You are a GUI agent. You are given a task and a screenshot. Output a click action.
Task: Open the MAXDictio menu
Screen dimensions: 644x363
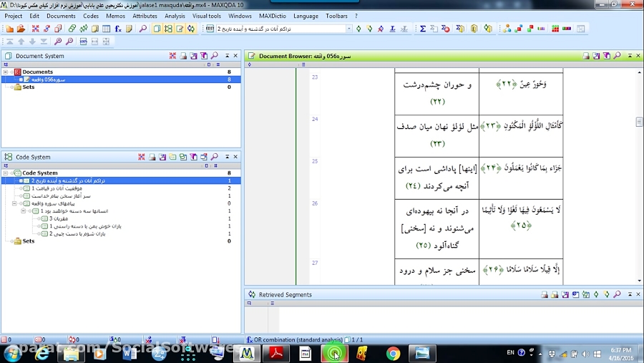[x=273, y=16]
